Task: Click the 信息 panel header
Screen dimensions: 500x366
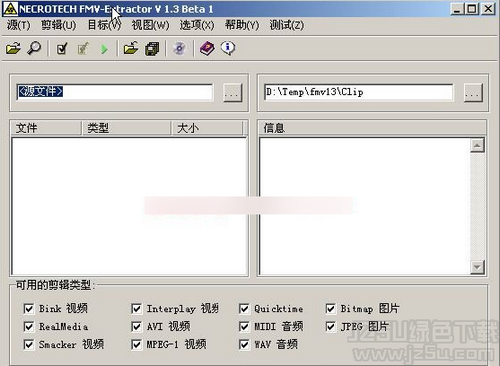Action: tap(372, 128)
